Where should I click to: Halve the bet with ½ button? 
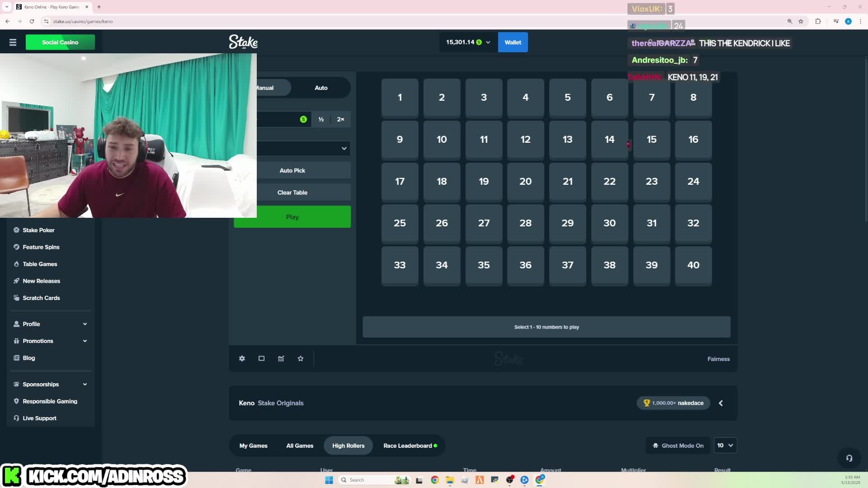pos(321,119)
